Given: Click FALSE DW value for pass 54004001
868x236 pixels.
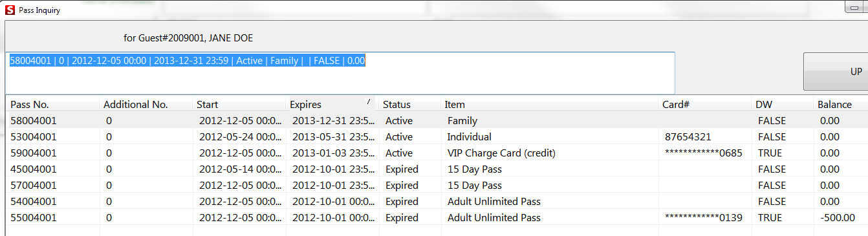Looking at the screenshot, I should tap(772, 201).
